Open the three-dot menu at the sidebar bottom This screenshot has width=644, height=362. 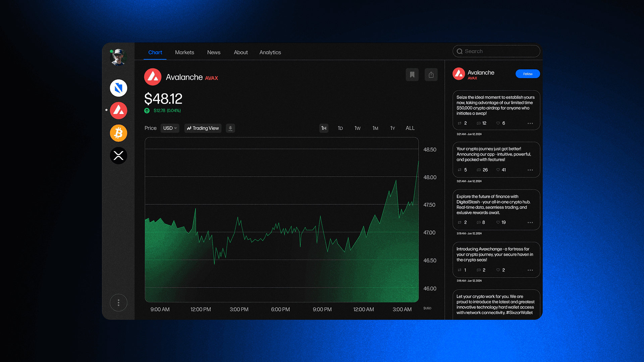point(118,303)
